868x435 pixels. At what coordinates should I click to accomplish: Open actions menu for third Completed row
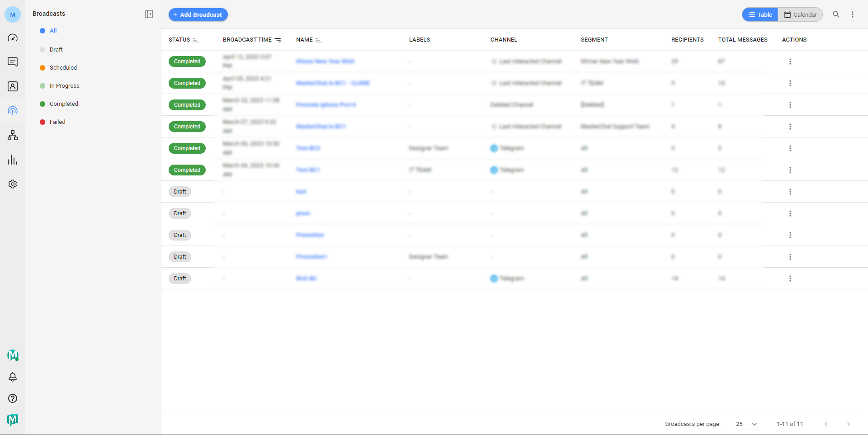point(790,105)
